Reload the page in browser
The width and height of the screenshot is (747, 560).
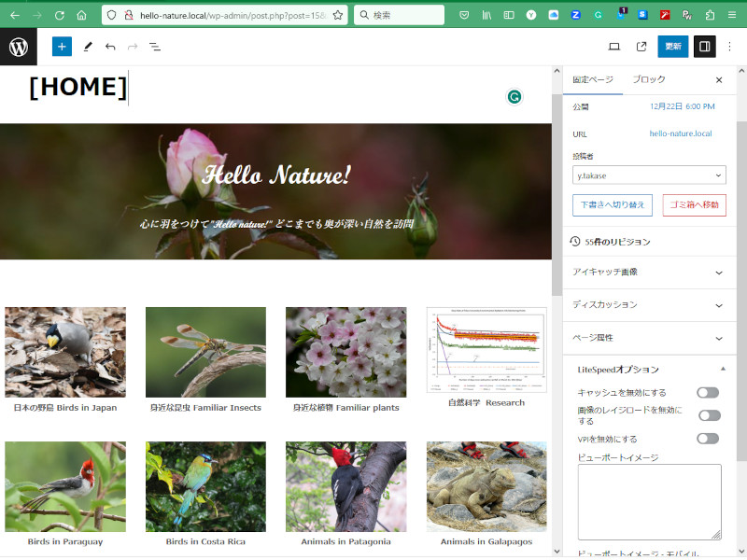point(60,15)
